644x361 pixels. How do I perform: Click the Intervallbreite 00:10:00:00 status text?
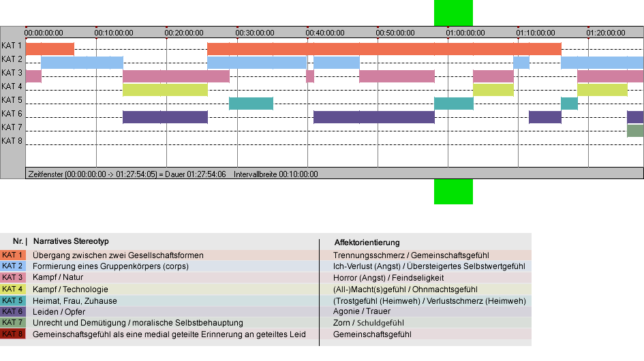click(276, 174)
